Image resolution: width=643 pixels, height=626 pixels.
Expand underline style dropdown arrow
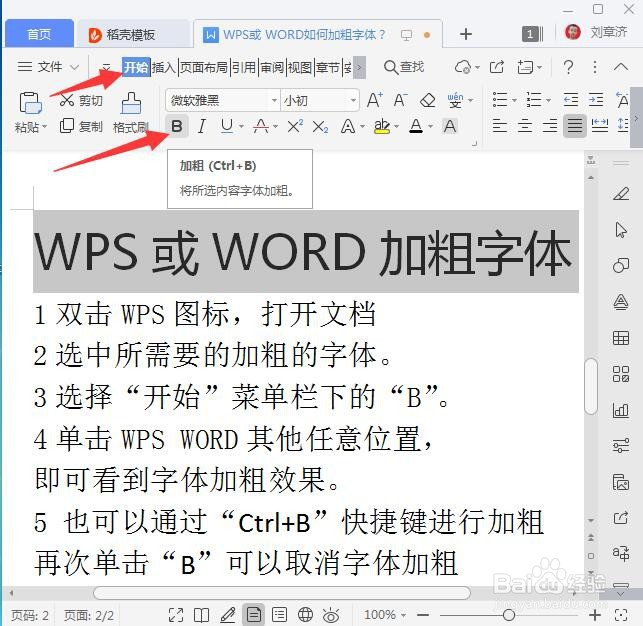click(241, 127)
